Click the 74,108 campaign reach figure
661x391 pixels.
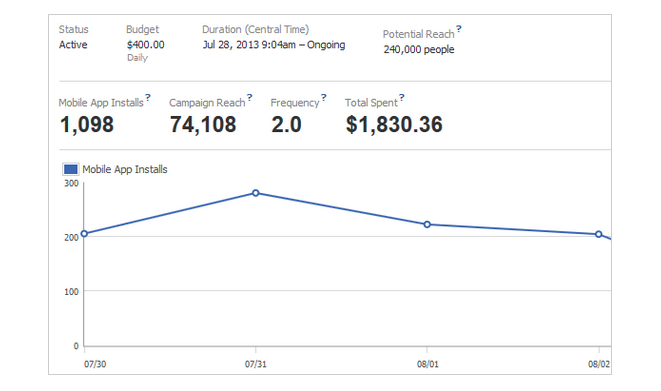[x=203, y=125]
